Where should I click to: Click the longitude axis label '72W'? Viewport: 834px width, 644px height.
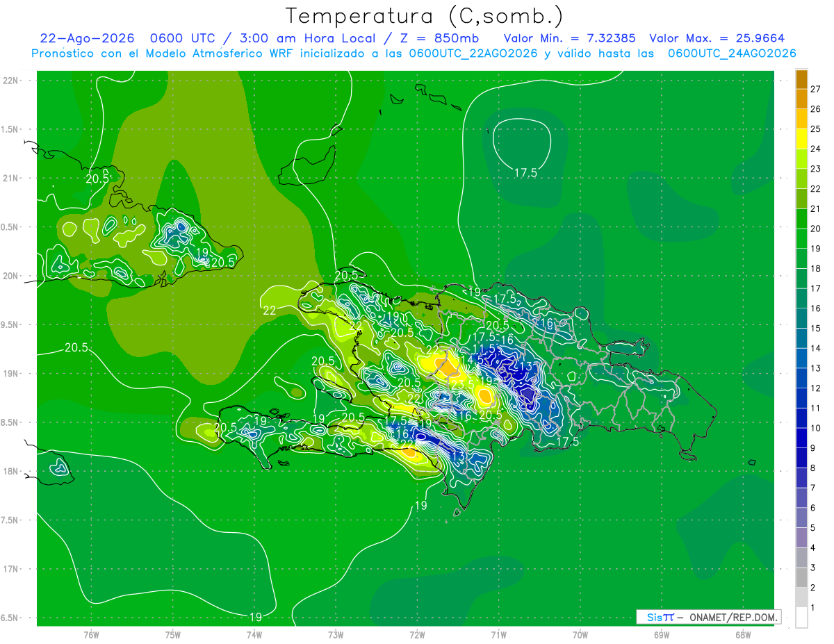[417, 634]
